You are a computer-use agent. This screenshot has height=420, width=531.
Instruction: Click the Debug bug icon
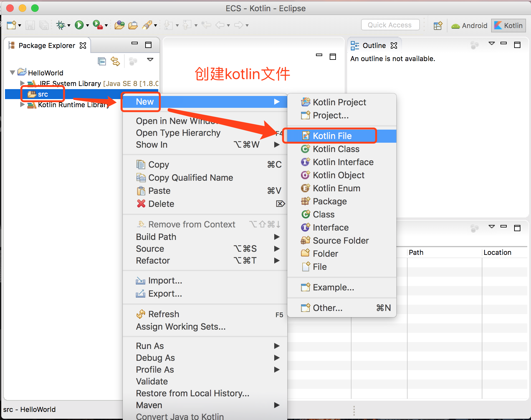(61, 25)
